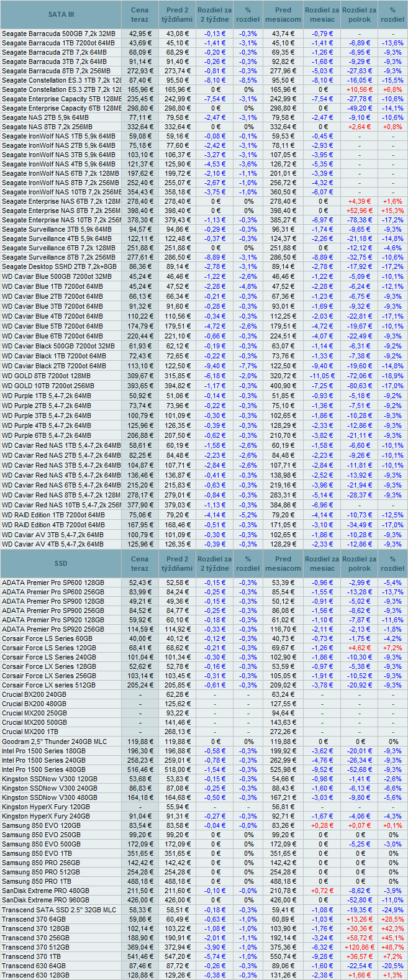
Task: Select the 351,65 € current price of Samsung 850 EVO 1TB
Action: [139, 853]
